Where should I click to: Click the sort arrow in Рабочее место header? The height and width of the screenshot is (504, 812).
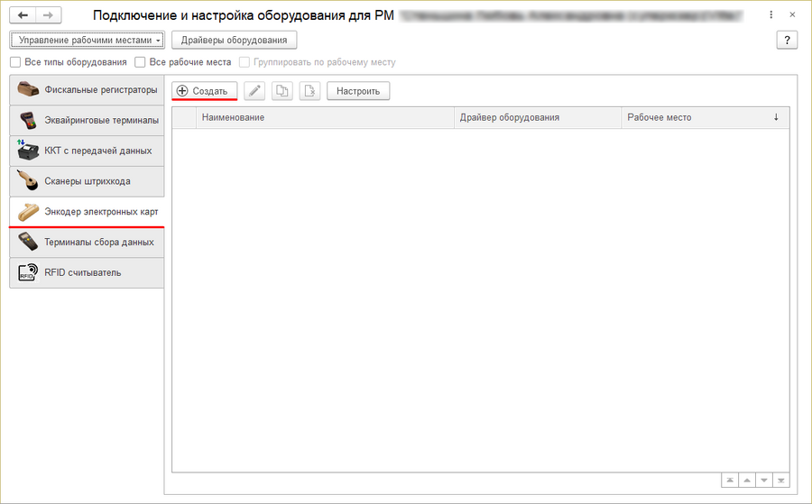tap(776, 117)
